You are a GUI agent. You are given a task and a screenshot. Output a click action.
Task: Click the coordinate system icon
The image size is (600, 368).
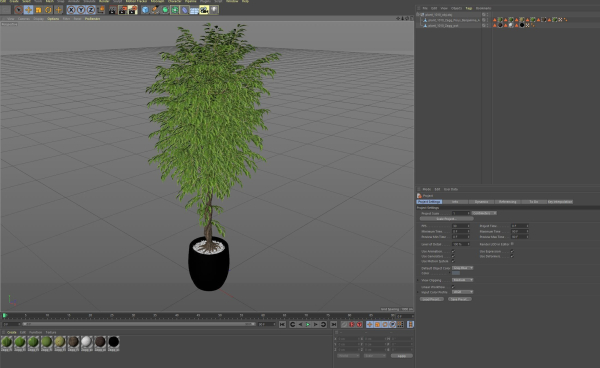click(x=101, y=10)
